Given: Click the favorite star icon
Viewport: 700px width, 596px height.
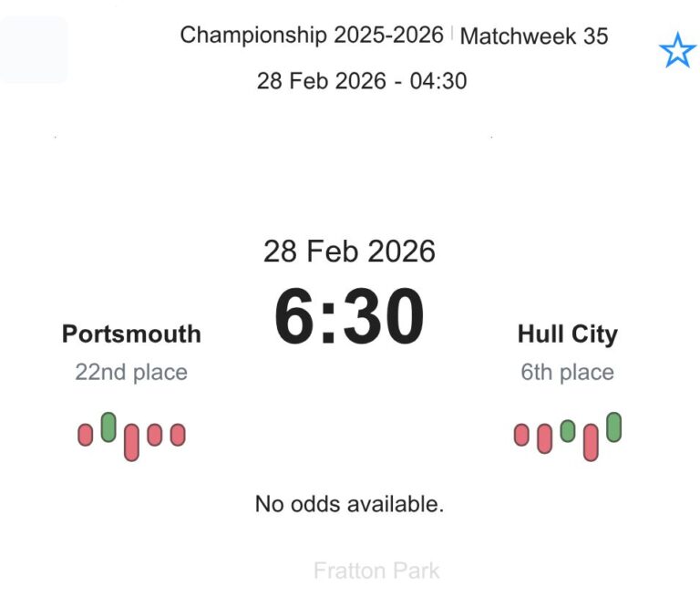Looking at the screenshot, I should click(677, 52).
